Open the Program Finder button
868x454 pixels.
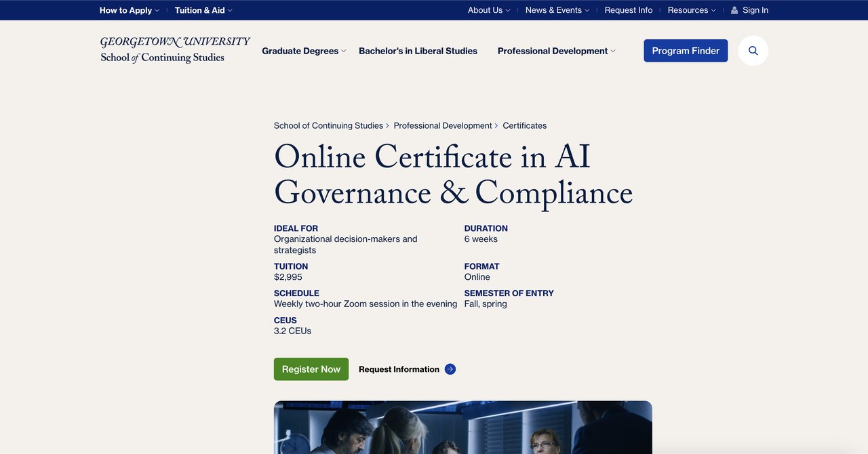pyautogui.click(x=686, y=51)
